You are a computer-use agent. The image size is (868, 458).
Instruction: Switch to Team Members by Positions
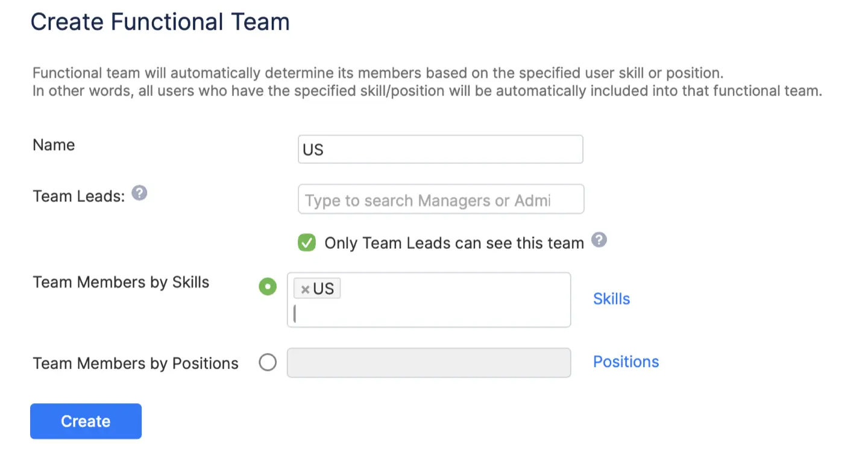268,362
